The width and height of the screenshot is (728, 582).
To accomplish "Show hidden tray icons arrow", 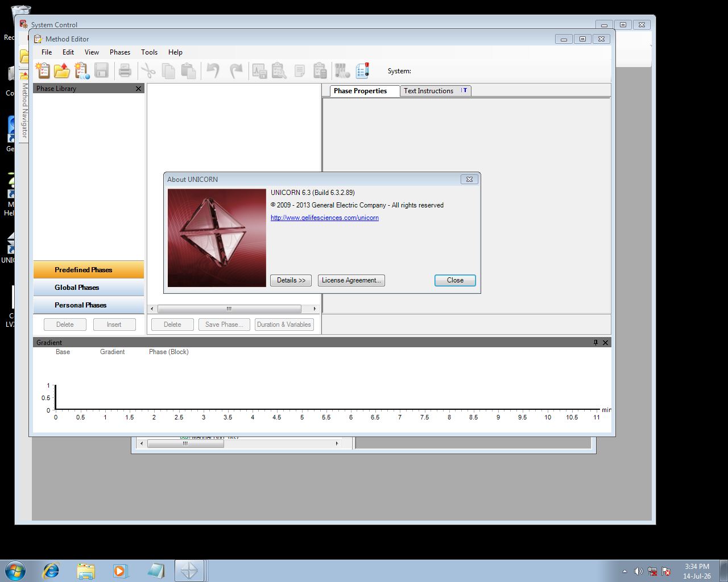I will tap(624, 571).
